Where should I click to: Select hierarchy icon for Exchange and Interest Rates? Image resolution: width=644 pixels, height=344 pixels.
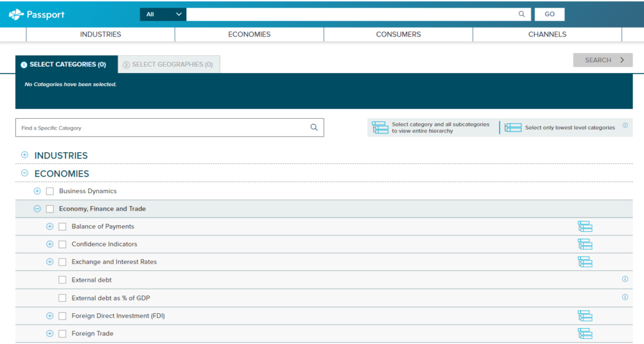[x=585, y=262]
